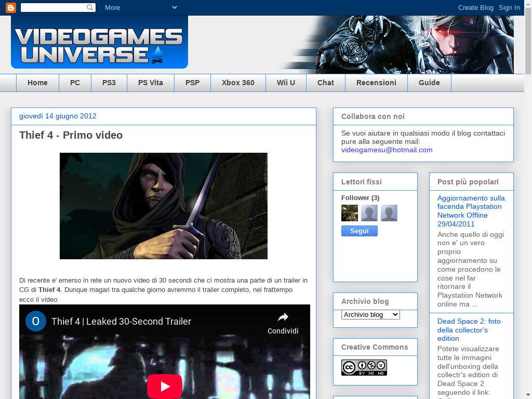
Task: Open the Wii U menu tab
Action: point(286,83)
